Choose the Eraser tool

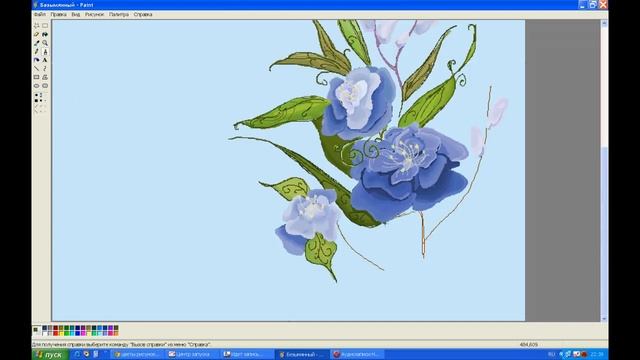pos(36,34)
